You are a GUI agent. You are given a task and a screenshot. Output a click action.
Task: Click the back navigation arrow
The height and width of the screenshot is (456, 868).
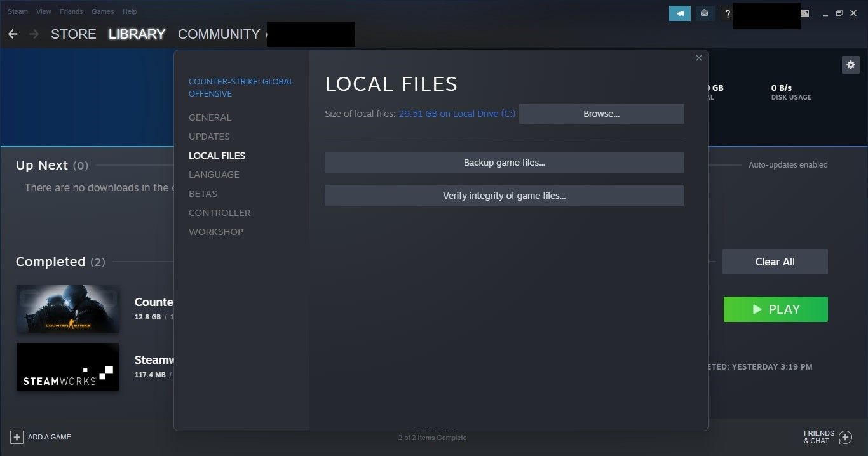pyautogui.click(x=13, y=34)
